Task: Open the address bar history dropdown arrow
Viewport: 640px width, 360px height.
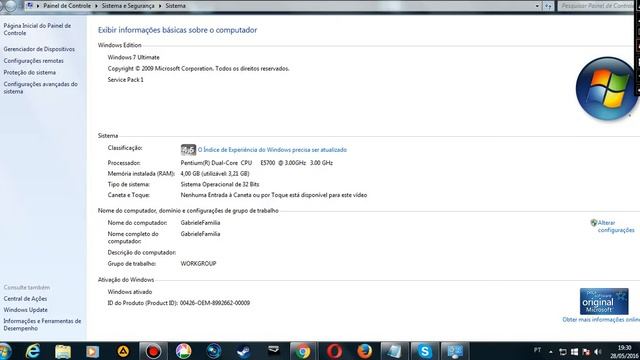Action: pyautogui.click(x=537, y=6)
